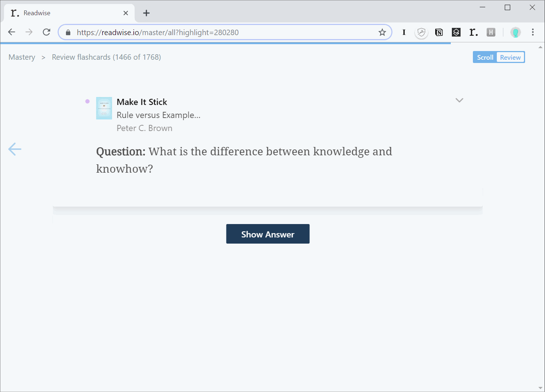
Task: Minimize the browser window
Action: 482,7
